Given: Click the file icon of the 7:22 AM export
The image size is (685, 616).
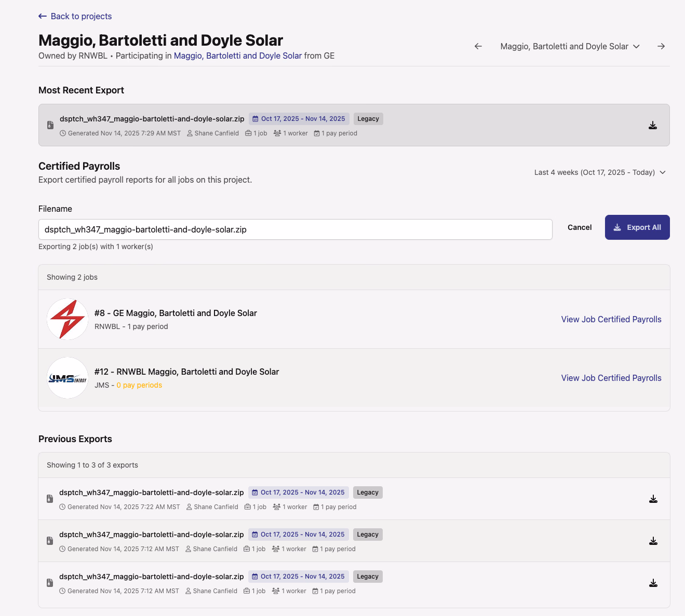Looking at the screenshot, I should [x=50, y=499].
